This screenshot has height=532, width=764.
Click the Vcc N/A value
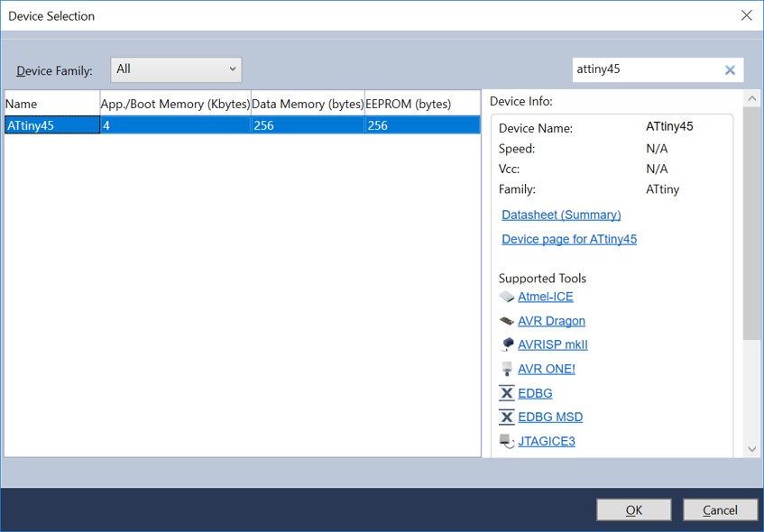pos(657,169)
